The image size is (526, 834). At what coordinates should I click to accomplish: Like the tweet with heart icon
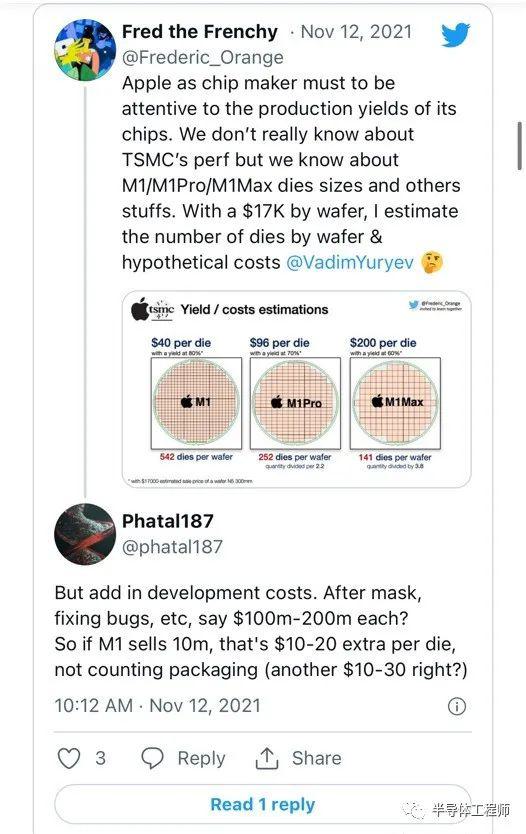pyautogui.click(x=69, y=758)
